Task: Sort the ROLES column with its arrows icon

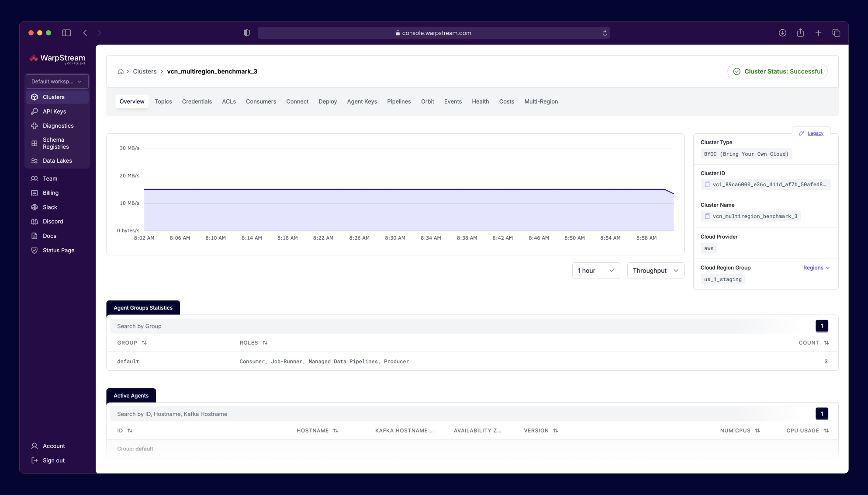Action: click(x=265, y=343)
